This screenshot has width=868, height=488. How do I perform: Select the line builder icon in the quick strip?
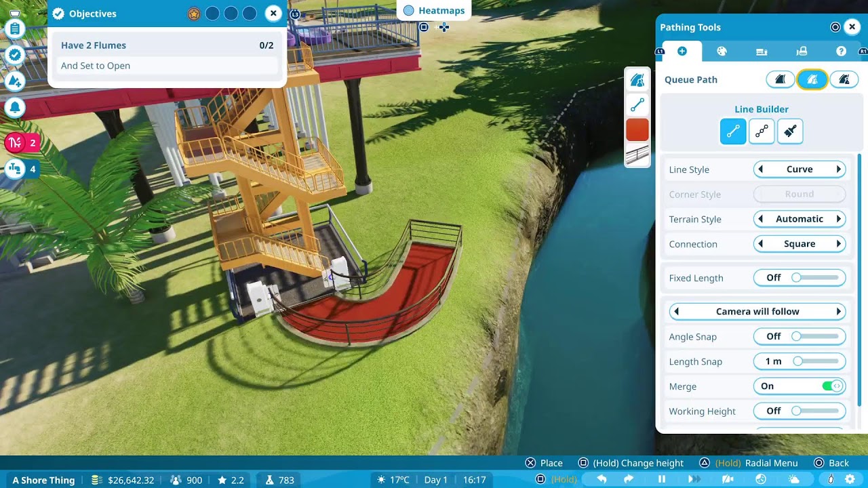click(x=637, y=105)
